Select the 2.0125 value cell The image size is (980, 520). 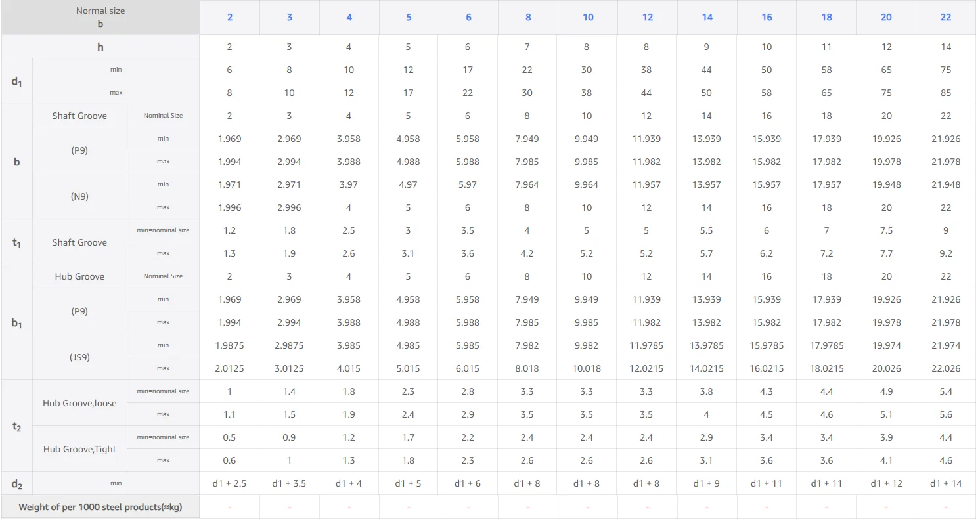pyautogui.click(x=229, y=368)
